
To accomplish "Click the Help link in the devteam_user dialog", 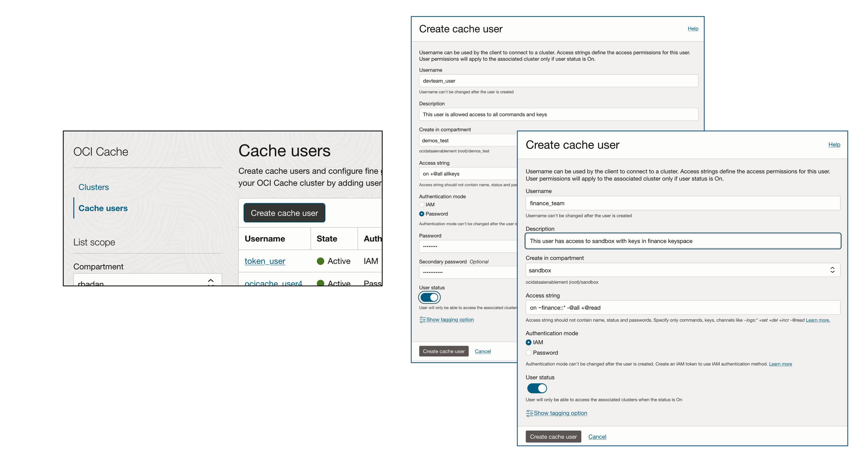I will pos(693,29).
